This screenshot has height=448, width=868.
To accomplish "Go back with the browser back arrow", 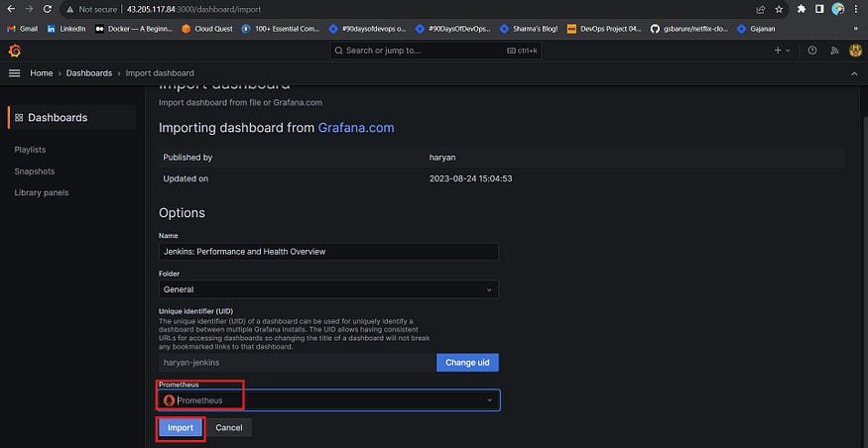I will click(11, 9).
